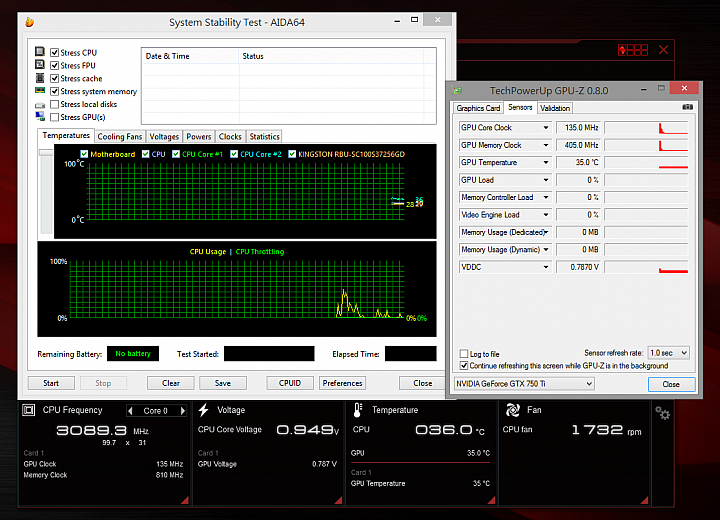This screenshot has width=720, height=520.
Task: Start the stability test
Action: (x=51, y=383)
